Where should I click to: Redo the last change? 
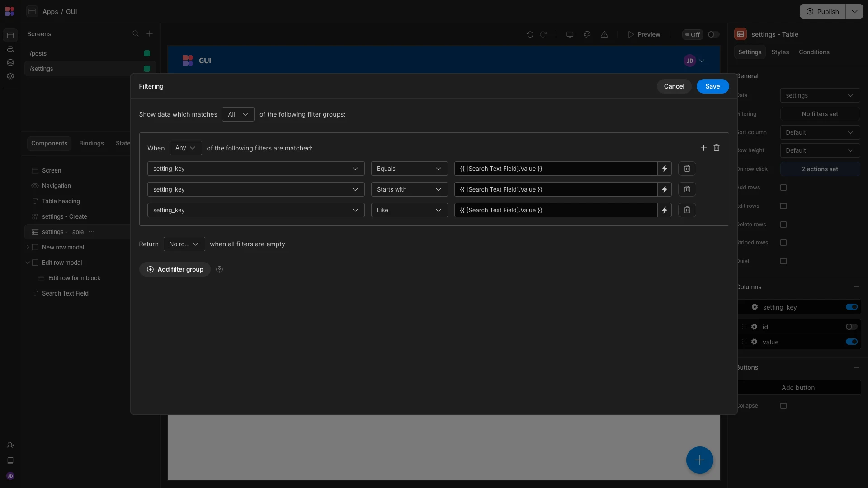click(543, 34)
